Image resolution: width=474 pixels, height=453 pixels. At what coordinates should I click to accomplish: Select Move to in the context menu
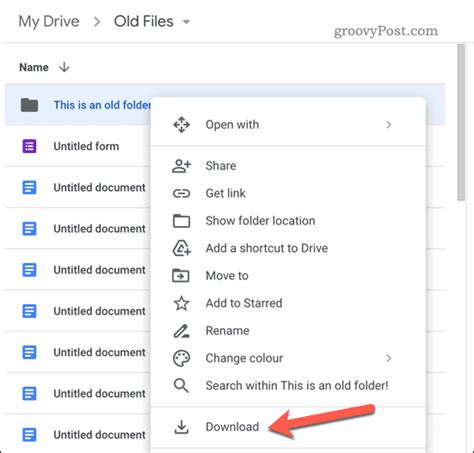[x=288, y=276]
